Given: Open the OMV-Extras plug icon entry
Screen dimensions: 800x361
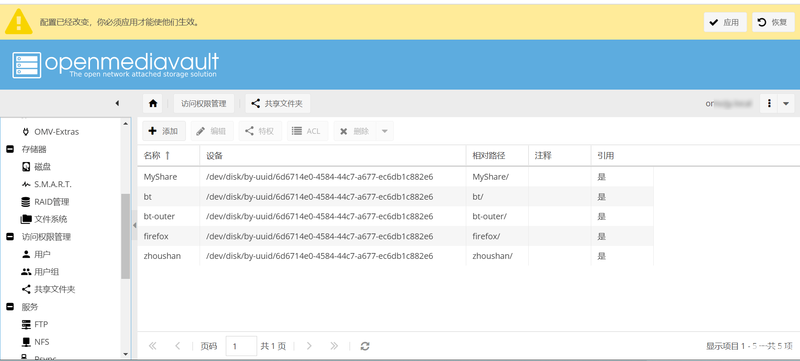Looking at the screenshot, I should [51, 132].
